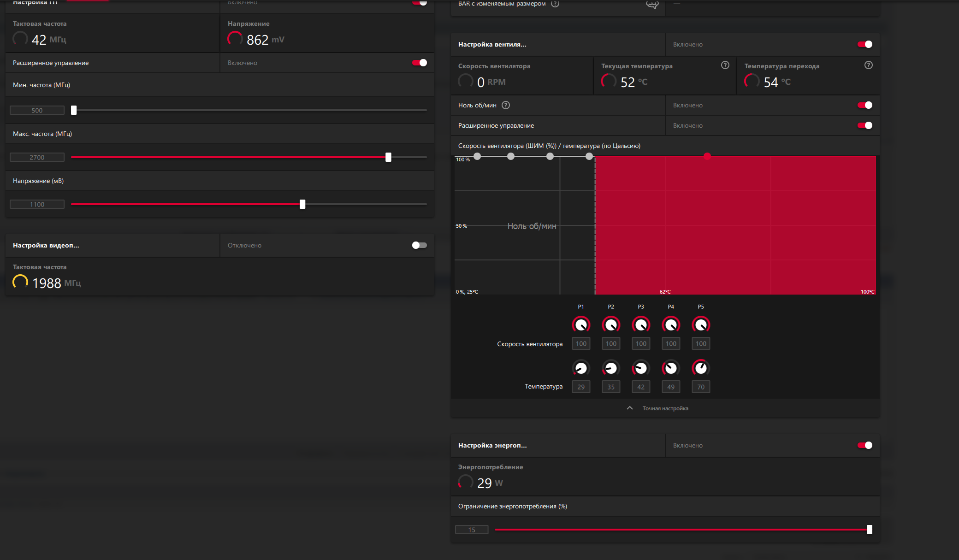Click P5 temperature input field showing 70

tap(701, 387)
